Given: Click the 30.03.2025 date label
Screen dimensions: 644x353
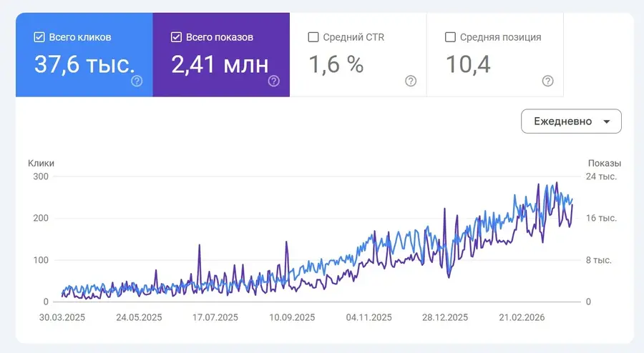Looking at the screenshot, I should (62, 317).
